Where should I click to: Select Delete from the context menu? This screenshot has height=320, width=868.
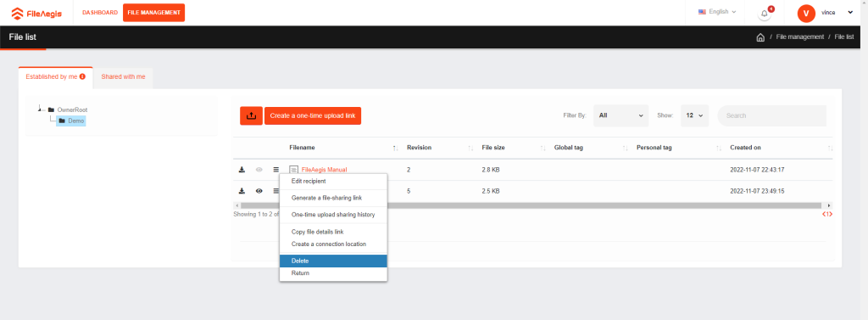(333, 261)
